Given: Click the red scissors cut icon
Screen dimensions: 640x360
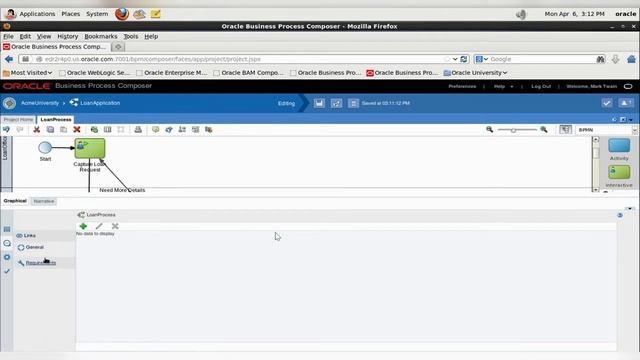Looking at the screenshot, I should tap(36, 129).
